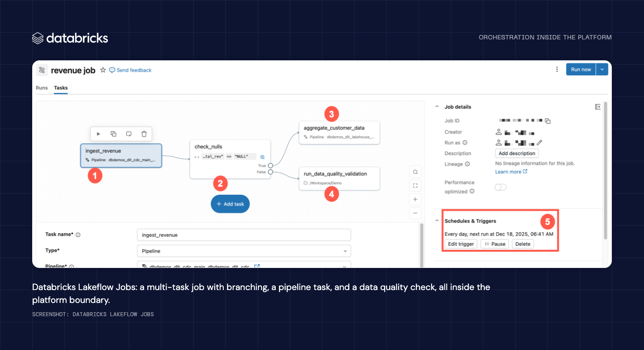644x350 pixels.
Task: Click the "/Workspace/Demo" path text
Action: (x=326, y=183)
